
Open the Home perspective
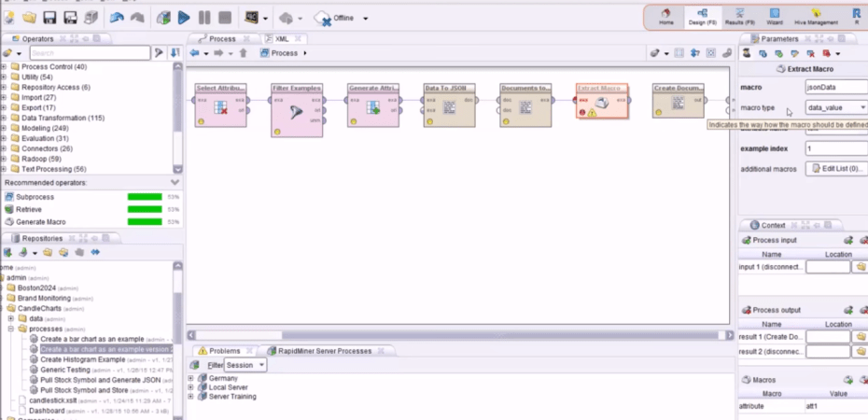pyautogui.click(x=666, y=17)
